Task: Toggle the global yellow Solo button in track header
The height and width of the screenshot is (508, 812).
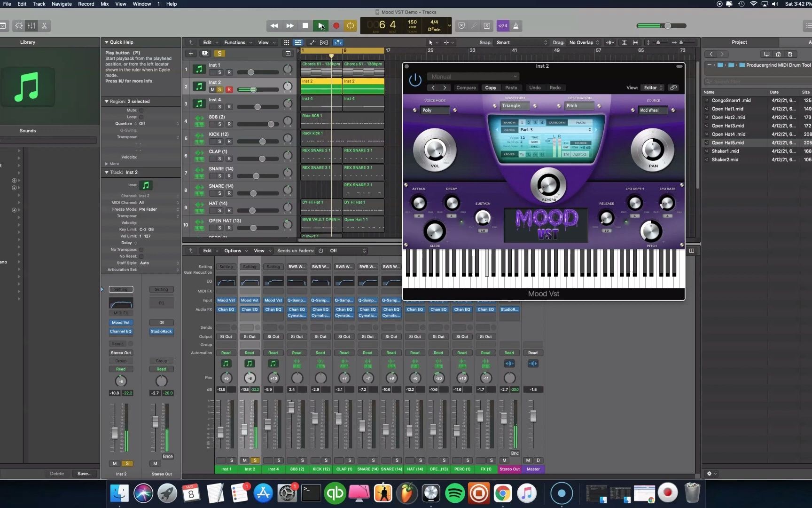Action: click(219, 54)
